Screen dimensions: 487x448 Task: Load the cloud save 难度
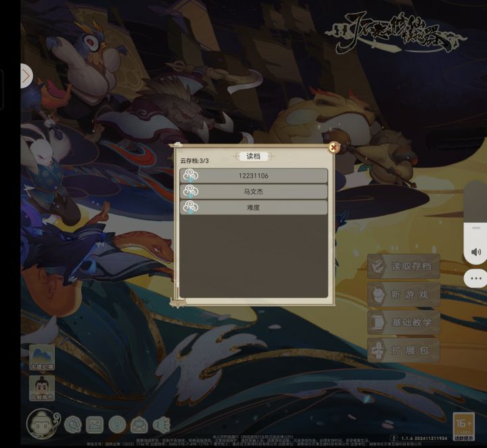[x=254, y=207]
